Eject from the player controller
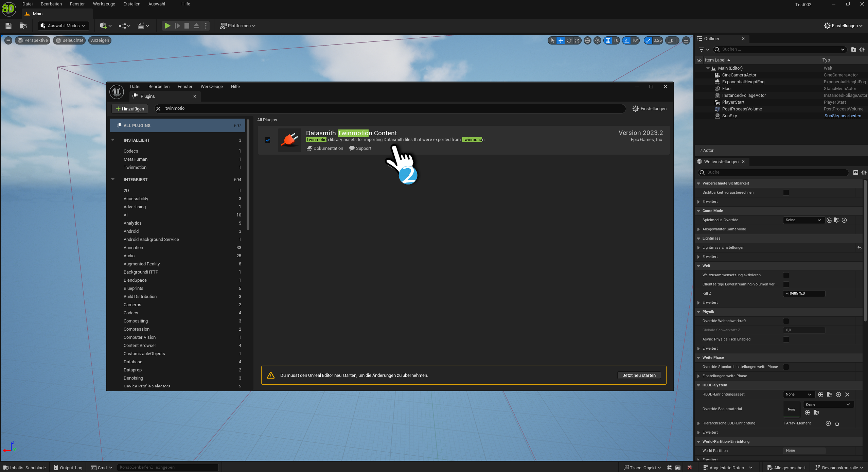This screenshot has height=472, width=868. [x=196, y=26]
